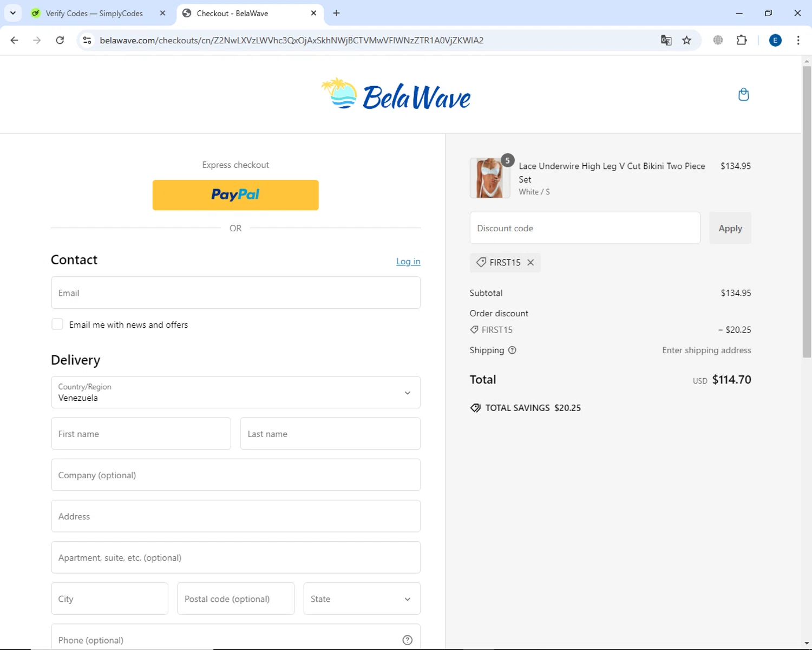Click the Subtotal value $134.95
Viewport: 812px width, 650px height.
click(x=736, y=293)
